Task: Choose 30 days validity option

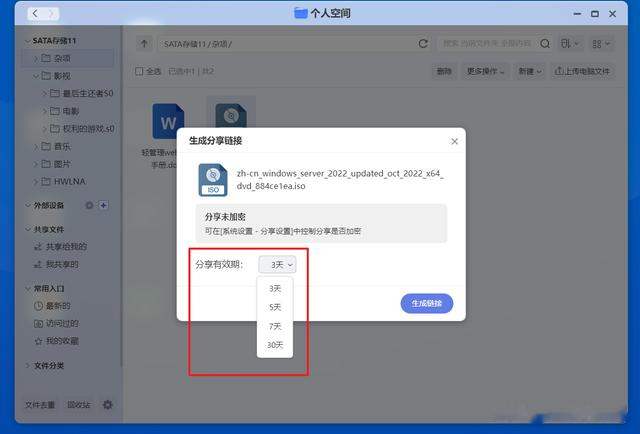Action: point(275,345)
